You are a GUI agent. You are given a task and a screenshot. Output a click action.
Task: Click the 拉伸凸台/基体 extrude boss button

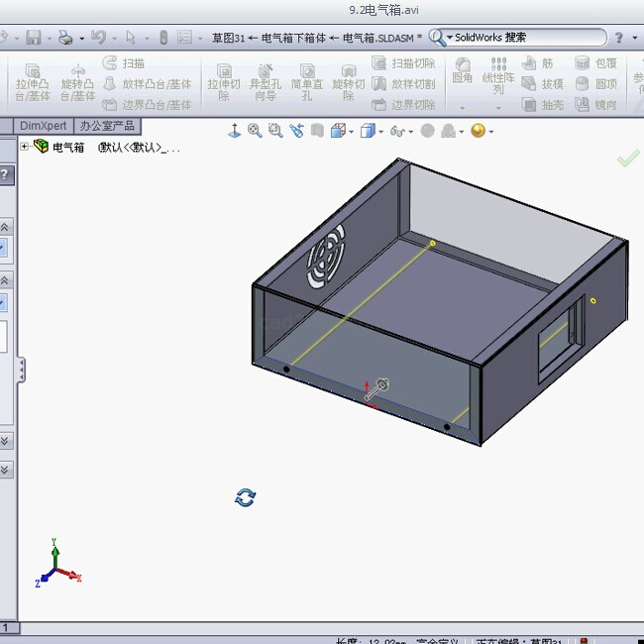pyautogui.click(x=33, y=82)
